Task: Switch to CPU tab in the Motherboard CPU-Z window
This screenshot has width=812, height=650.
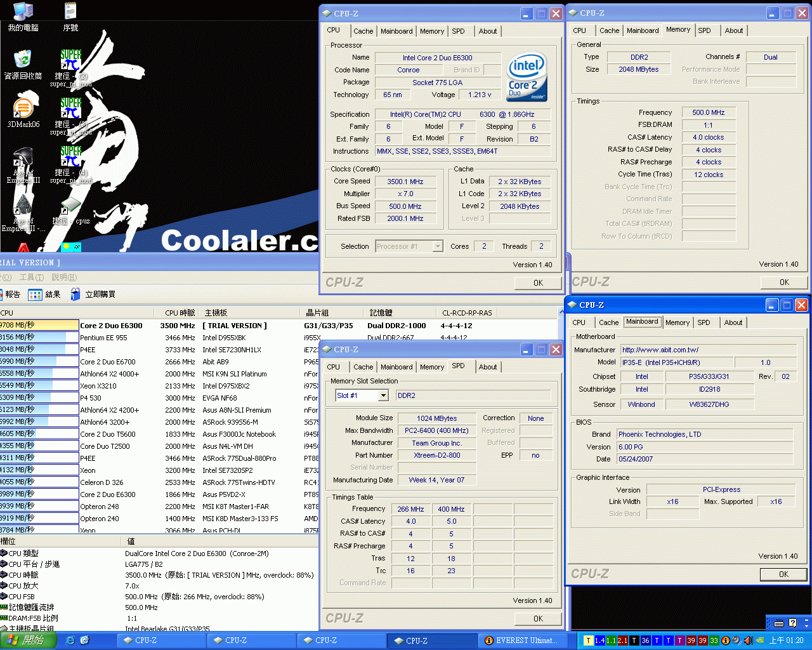Action: point(579,322)
